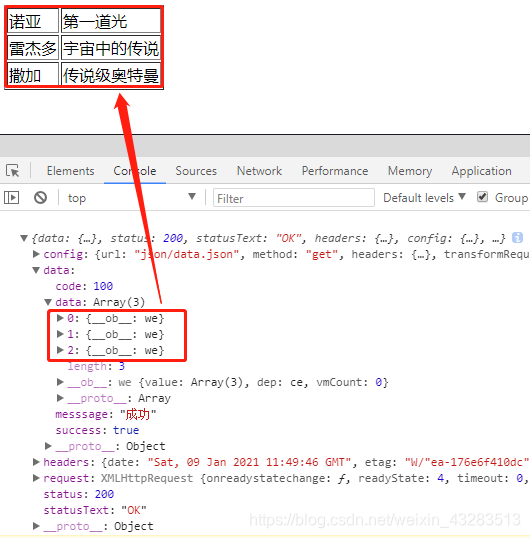Expand the request XMLHttpRequest entry
530x538 pixels.
(36, 478)
